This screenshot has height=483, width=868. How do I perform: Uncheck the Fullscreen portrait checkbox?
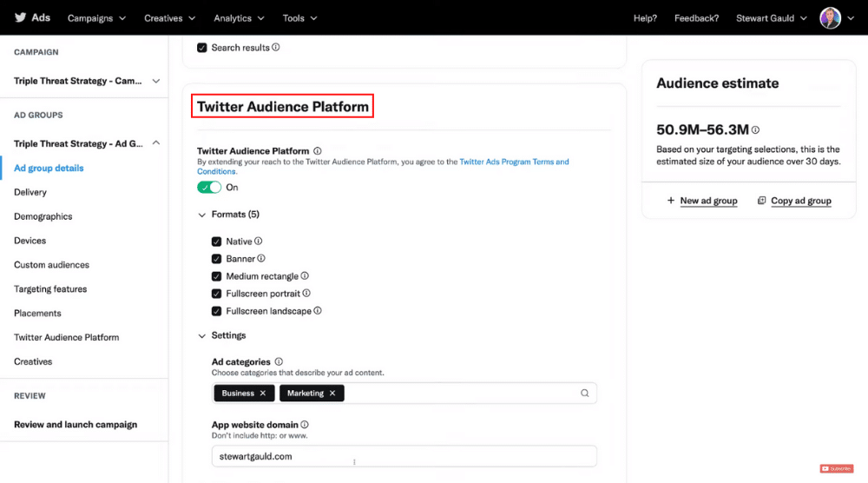[x=216, y=294]
